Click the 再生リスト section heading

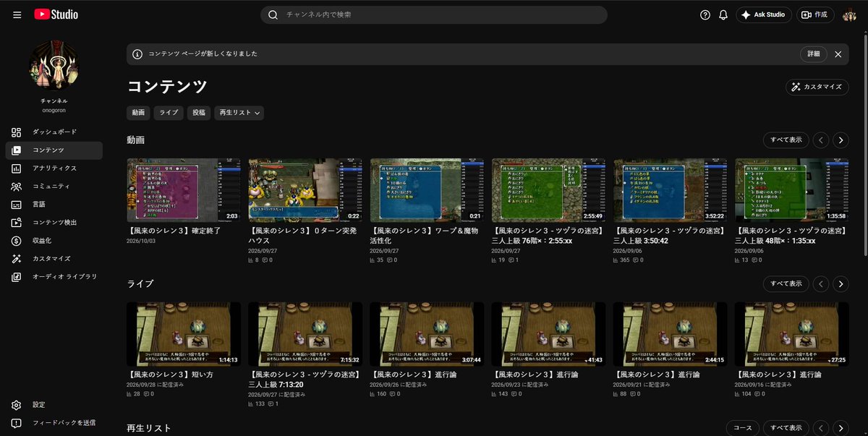(148, 428)
